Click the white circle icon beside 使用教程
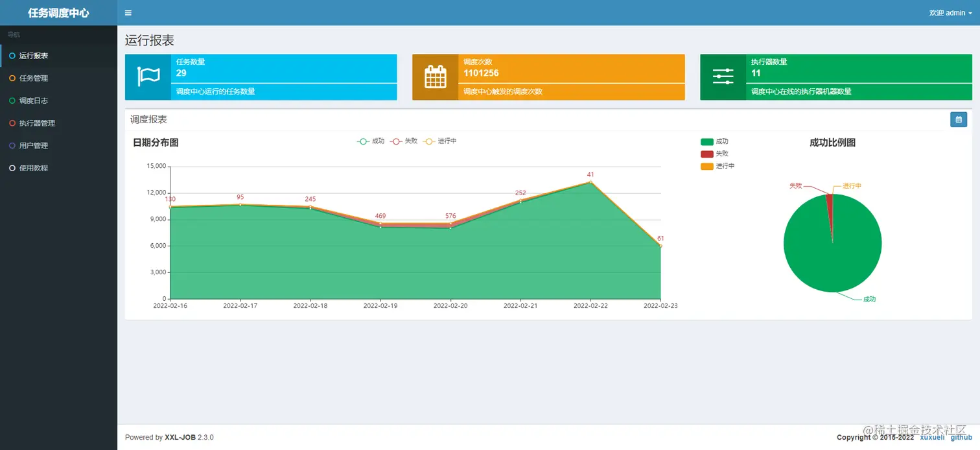980x450 pixels. coord(12,168)
